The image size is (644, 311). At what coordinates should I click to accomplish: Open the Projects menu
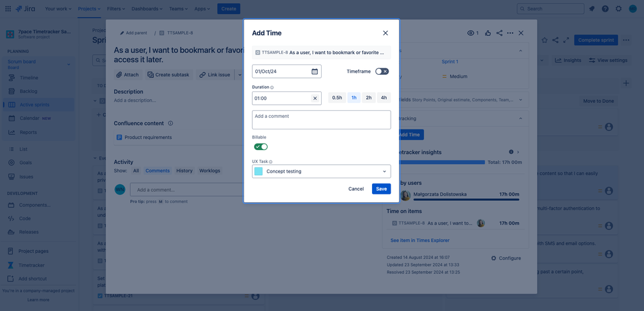[89, 8]
